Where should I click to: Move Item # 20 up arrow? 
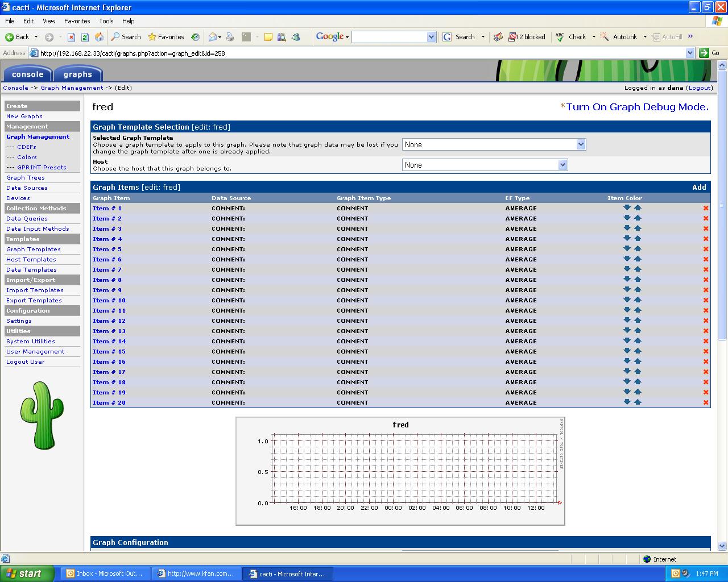pos(638,402)
